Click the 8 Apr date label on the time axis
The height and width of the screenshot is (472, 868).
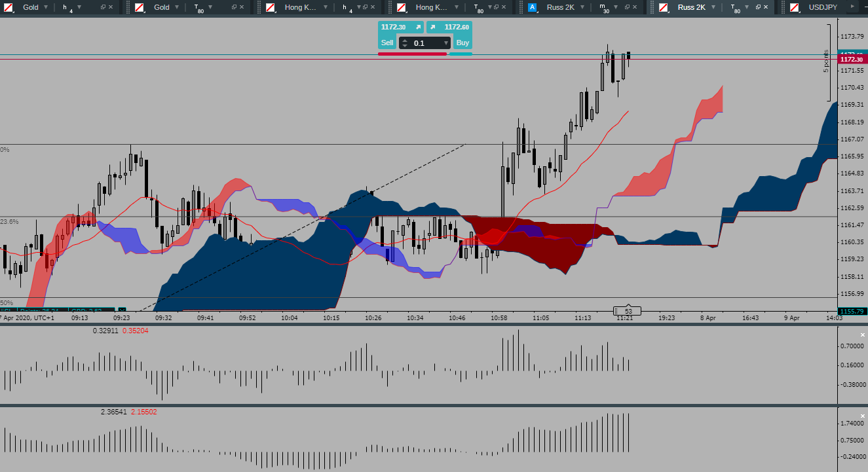click(x=709, y=318)
